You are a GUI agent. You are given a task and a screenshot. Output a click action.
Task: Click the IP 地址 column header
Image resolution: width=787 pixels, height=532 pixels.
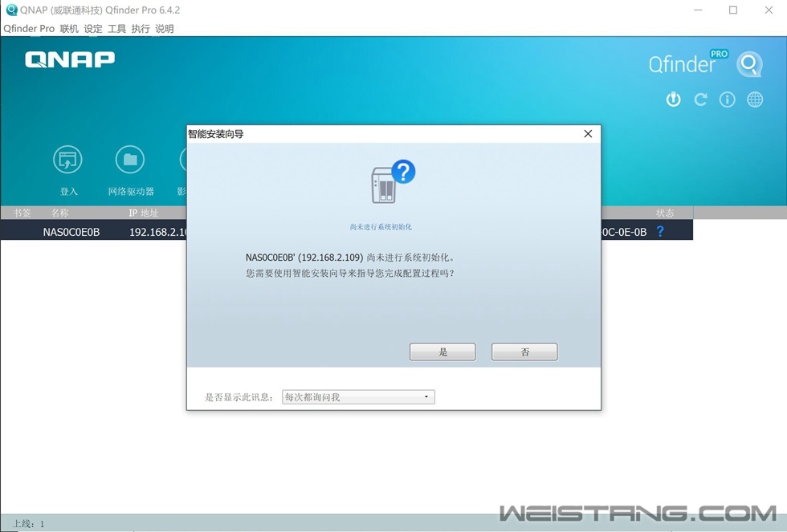(x=144, y=213)
